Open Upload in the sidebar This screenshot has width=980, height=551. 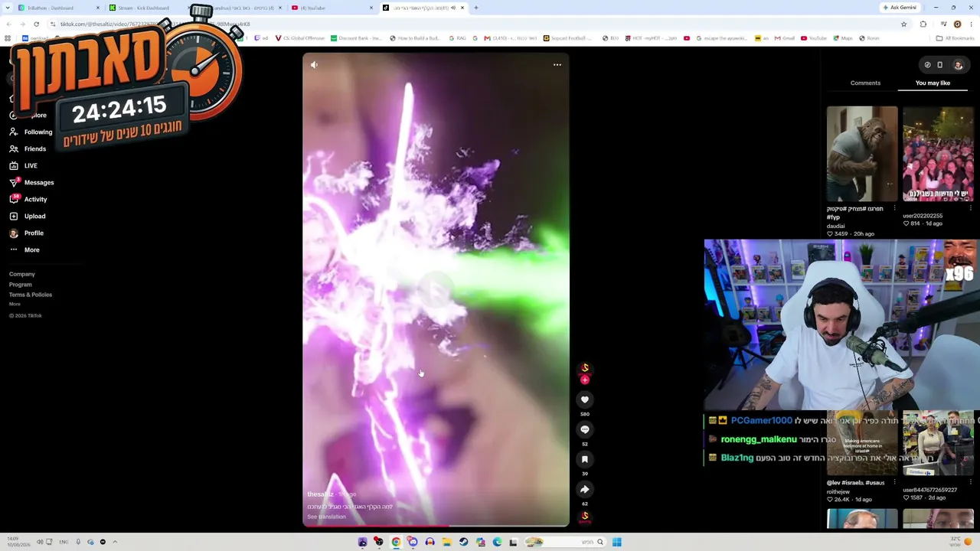[27, 216]
